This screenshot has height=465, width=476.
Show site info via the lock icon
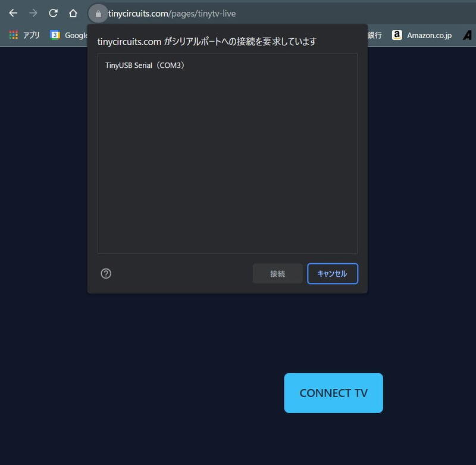(x=98, y=14)
